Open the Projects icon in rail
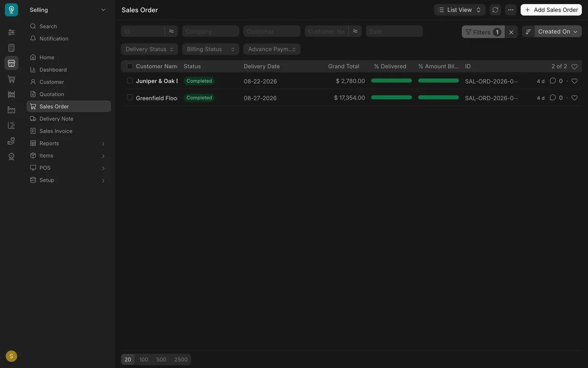 click(11, 125)
